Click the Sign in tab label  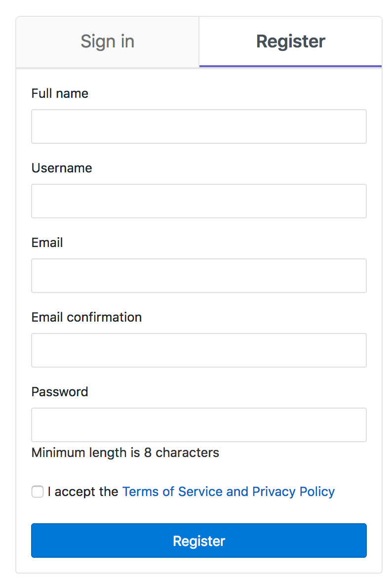(107, 42)
